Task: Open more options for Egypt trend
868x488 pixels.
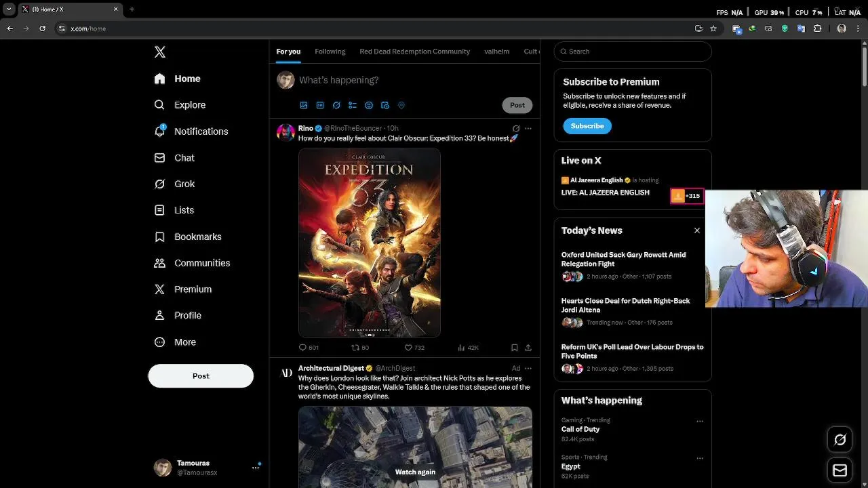Action: [x=700, y=458]
